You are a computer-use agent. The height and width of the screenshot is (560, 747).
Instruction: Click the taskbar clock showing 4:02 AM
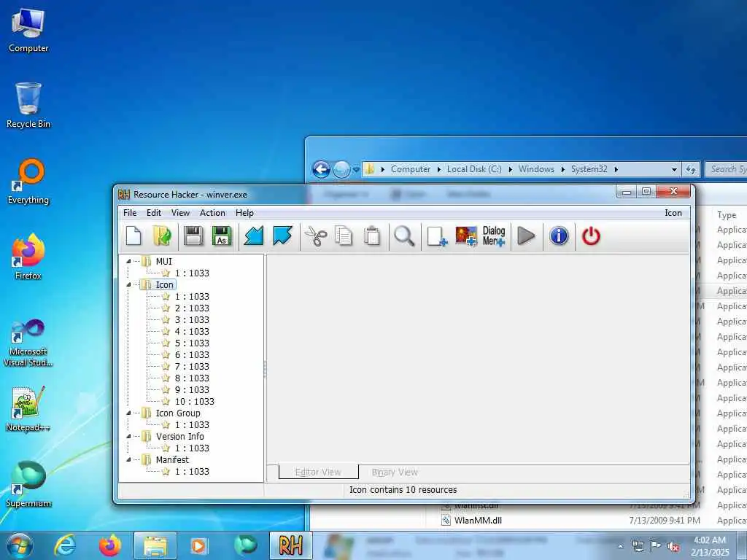coord(711,546)
